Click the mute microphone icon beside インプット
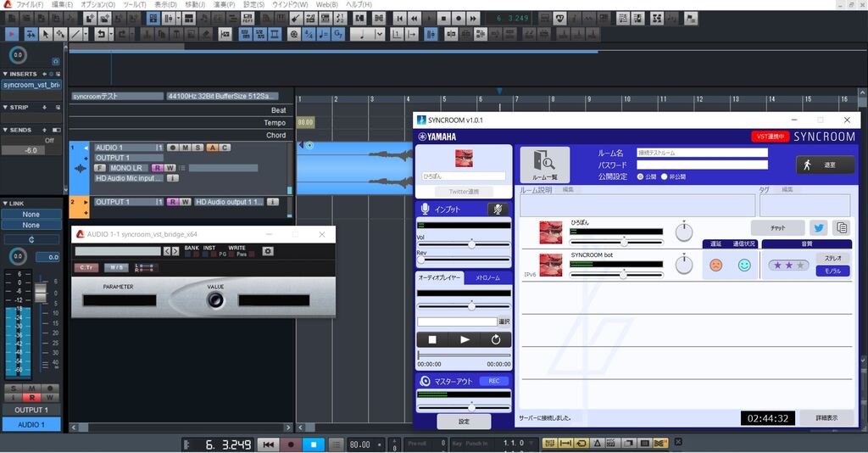This screenshot has height=453, width=868. [498, 210]
